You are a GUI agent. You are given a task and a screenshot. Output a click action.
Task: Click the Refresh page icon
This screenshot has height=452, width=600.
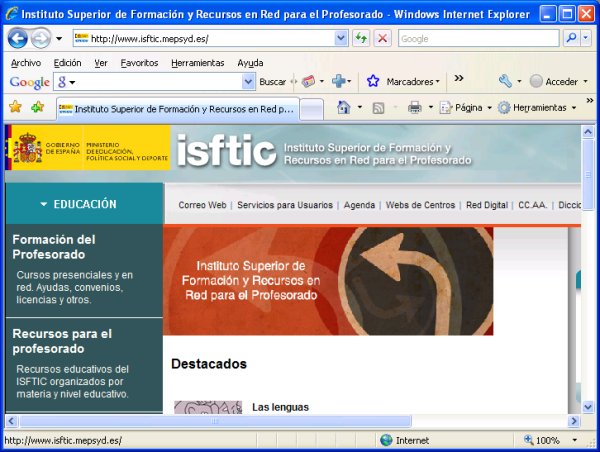pos(361,38)
